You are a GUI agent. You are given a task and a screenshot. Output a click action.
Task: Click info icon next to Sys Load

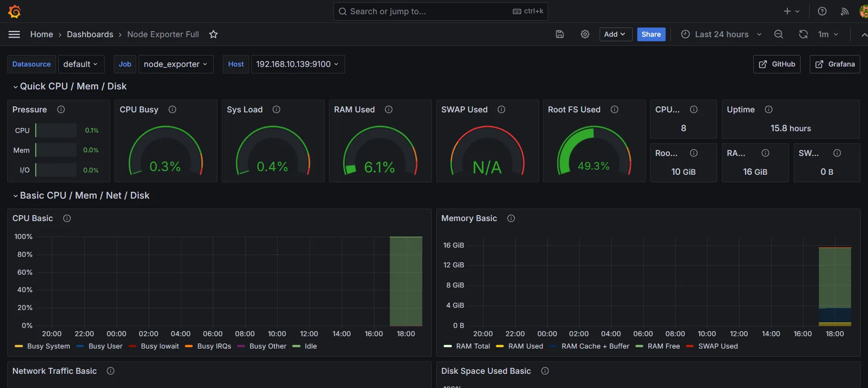(277, 110)
